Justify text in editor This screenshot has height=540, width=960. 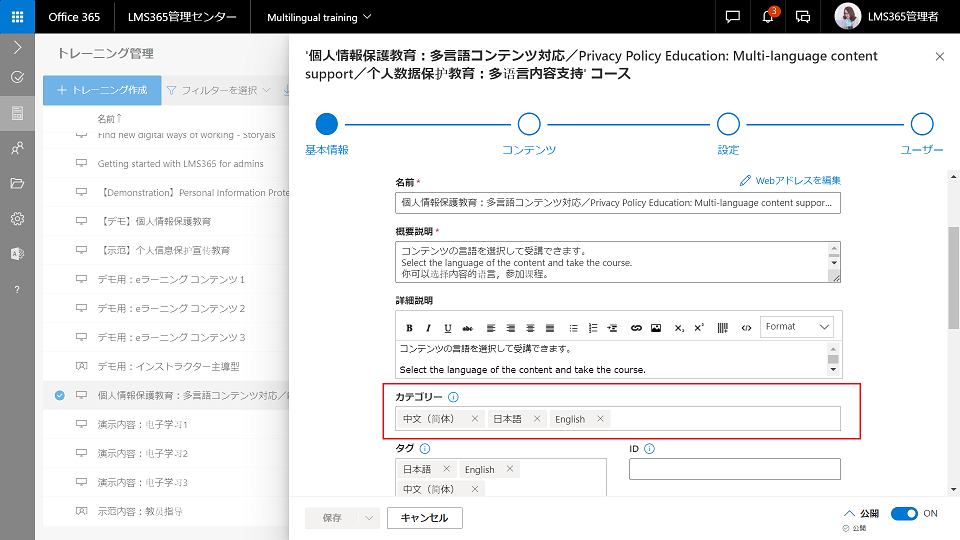(x=550, y=328)
